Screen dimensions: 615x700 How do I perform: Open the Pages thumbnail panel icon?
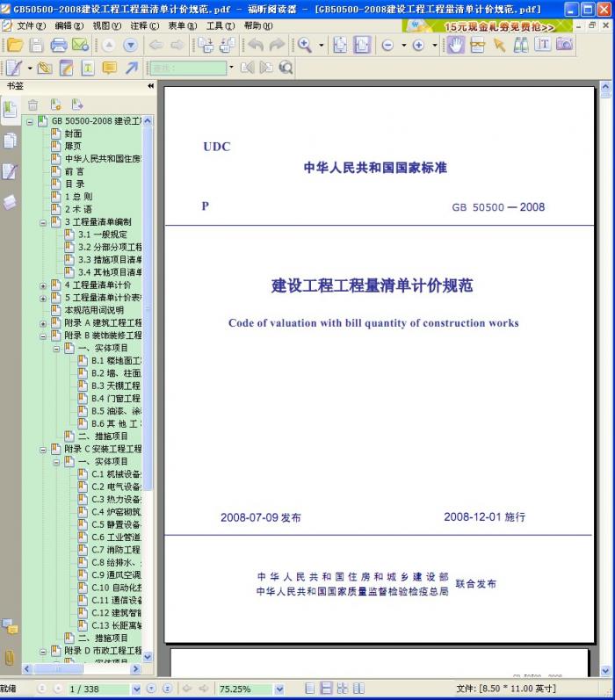10,141
